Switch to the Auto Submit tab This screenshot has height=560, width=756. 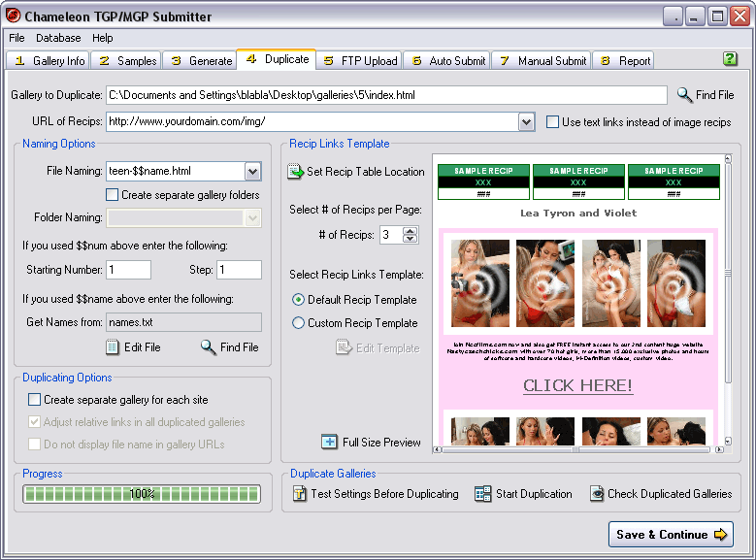pos(447,61)
